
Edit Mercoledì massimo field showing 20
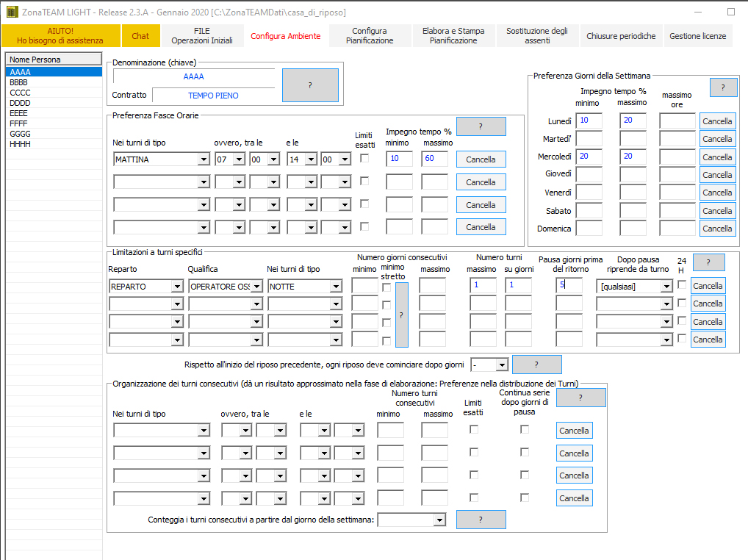(x=633, y=157)
